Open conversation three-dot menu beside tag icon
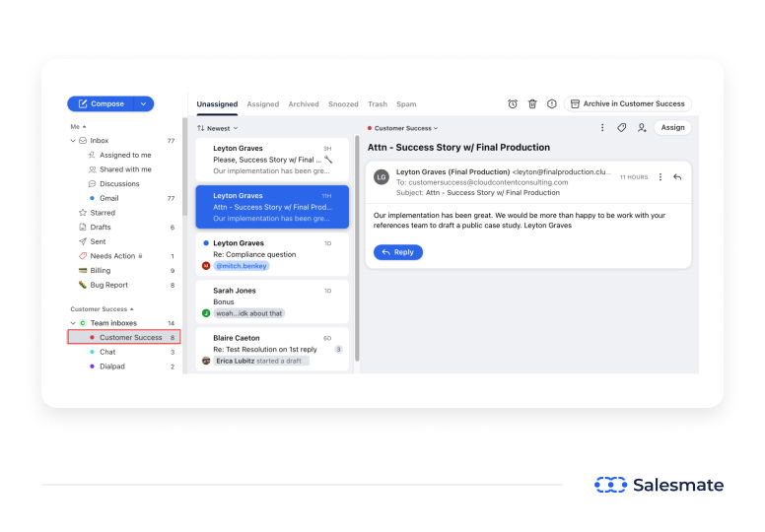The width and height of the screenshot is (765, 532). tap(602, 127)
